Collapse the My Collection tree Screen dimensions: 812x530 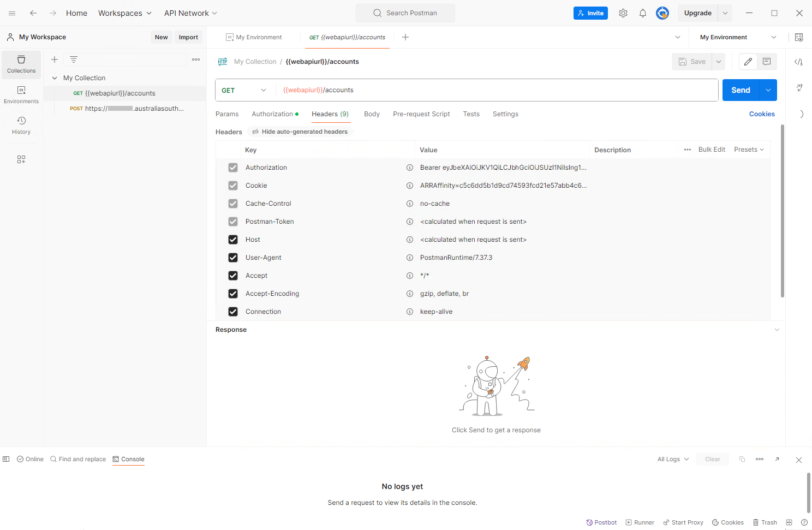pyautogui.click(x=55, y=78)
